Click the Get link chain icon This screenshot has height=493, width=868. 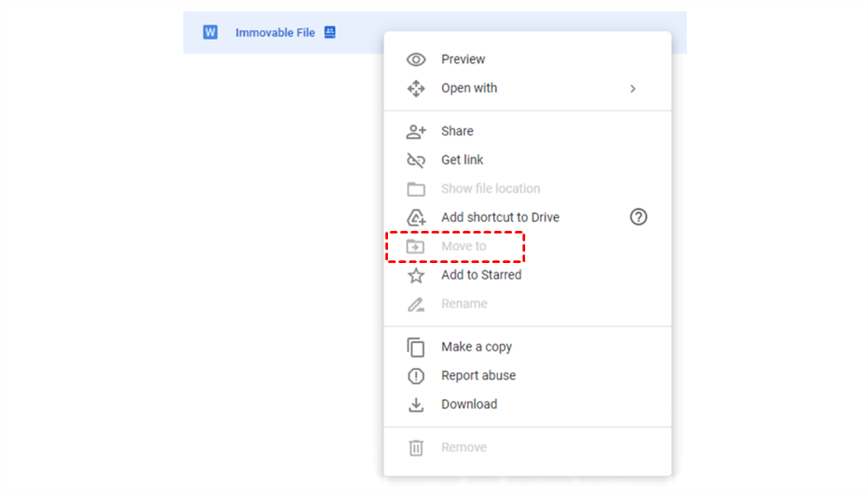pyautogui.click(x=416, y=161)
